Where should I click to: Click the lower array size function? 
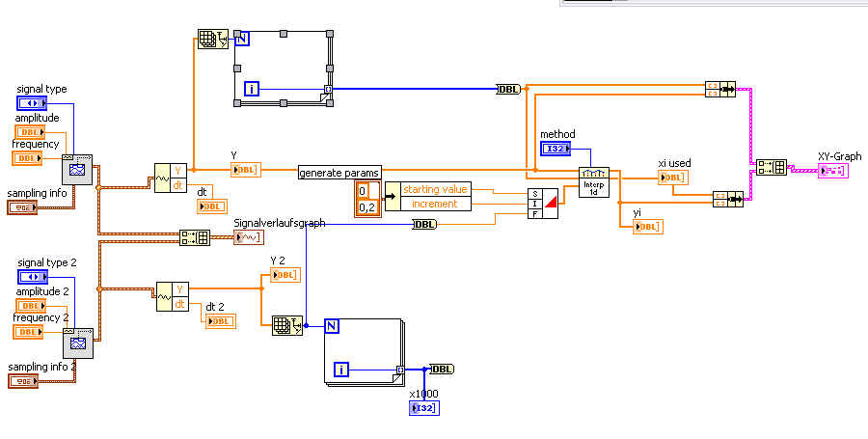287,325
